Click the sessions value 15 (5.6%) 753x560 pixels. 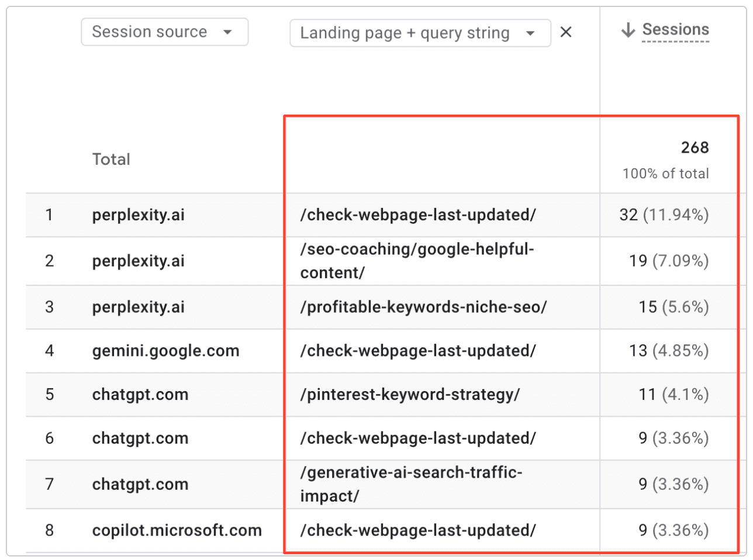673,307
